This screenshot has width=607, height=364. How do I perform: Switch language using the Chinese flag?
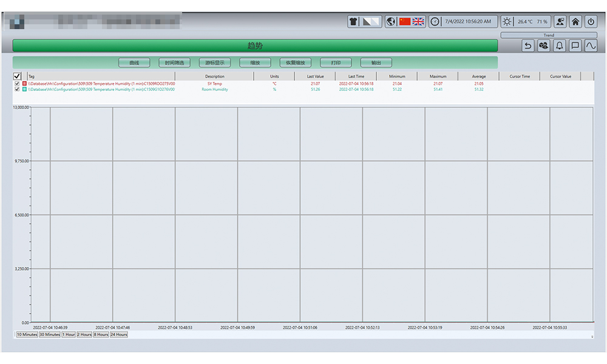[x=405, y=22]
